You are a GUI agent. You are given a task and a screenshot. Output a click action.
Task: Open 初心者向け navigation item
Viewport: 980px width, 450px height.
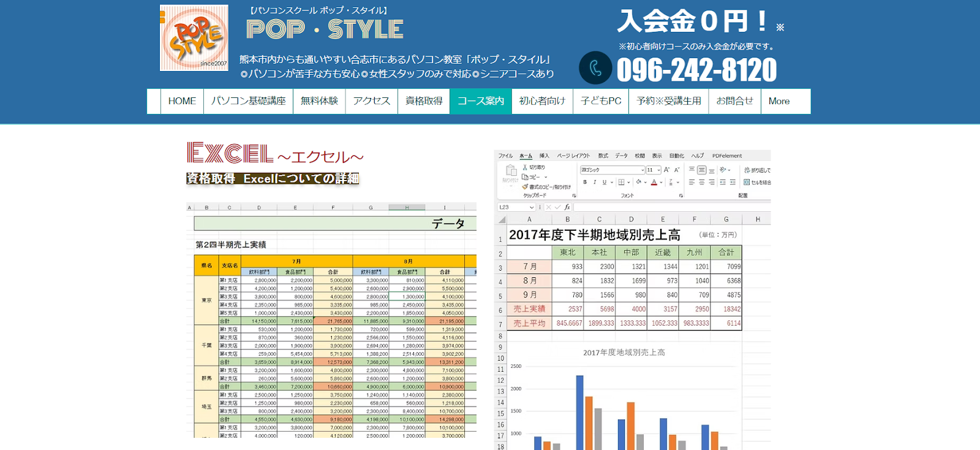pos(542,101)
